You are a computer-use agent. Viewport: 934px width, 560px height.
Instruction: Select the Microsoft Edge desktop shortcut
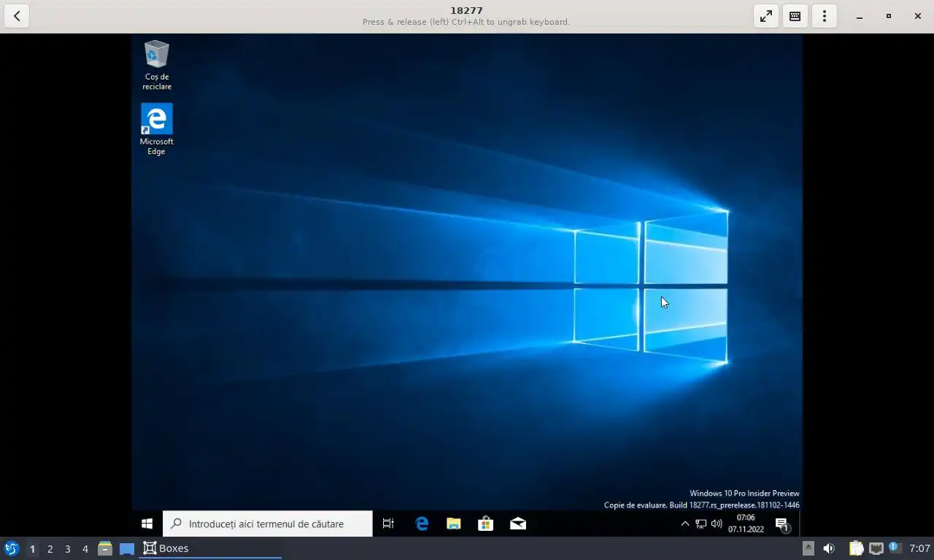(156, 129)
